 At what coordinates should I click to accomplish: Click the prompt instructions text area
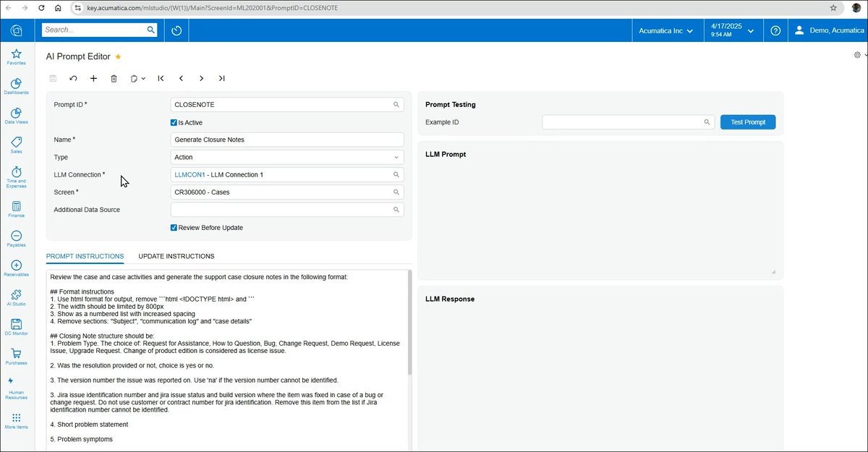(x=226, y=360)
